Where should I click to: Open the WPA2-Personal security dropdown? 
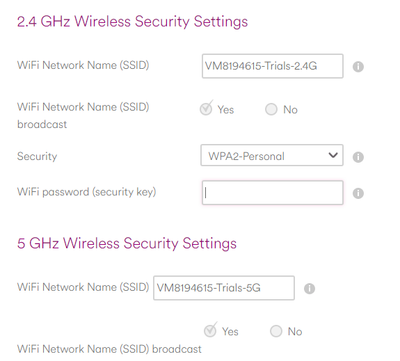[x=272, y=155]
